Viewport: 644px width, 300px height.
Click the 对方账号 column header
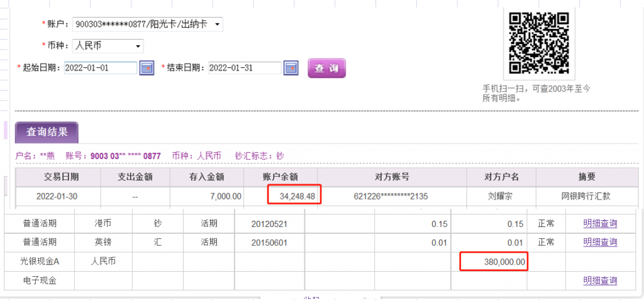392,177
